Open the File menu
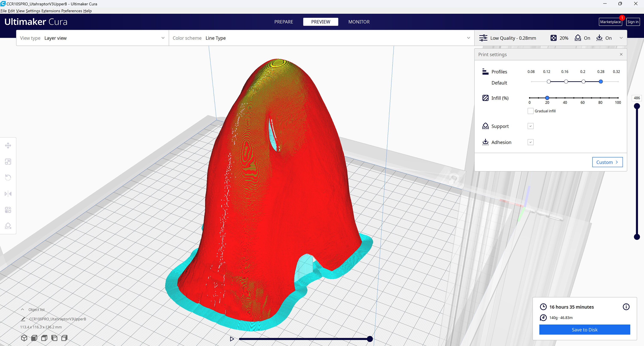Screen dimensions: 644x346 [x=3, y=11]
